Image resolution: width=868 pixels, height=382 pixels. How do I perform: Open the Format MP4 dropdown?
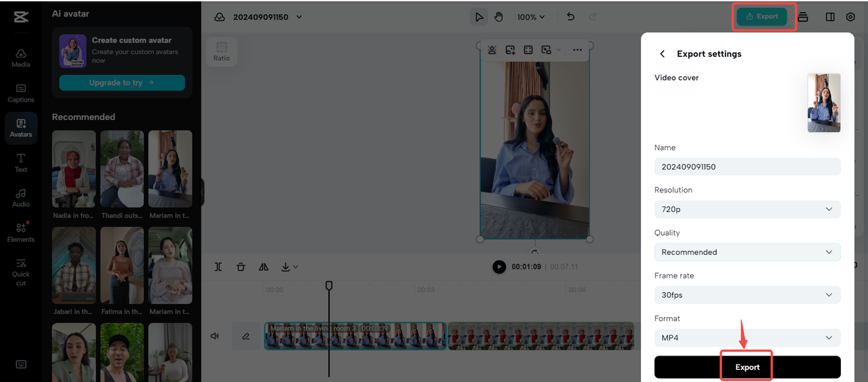click(x=747, y=337)
